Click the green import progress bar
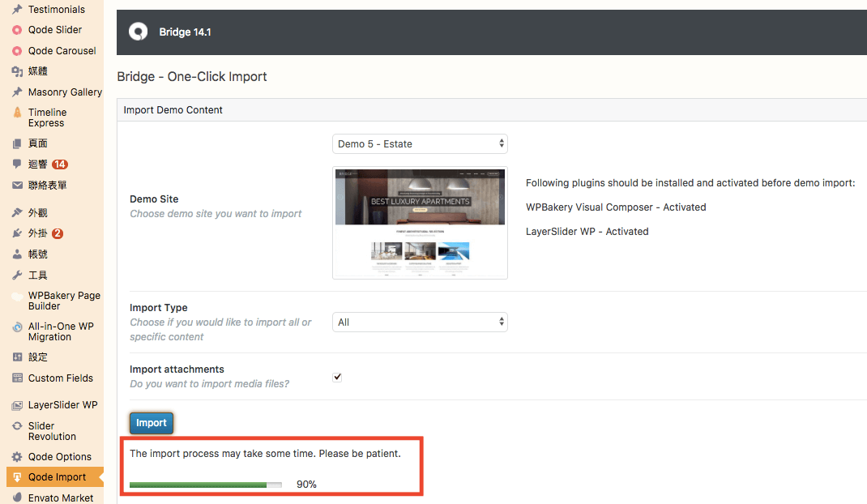The width and height of the screenshot is (867, 504). tap(206, 485)
